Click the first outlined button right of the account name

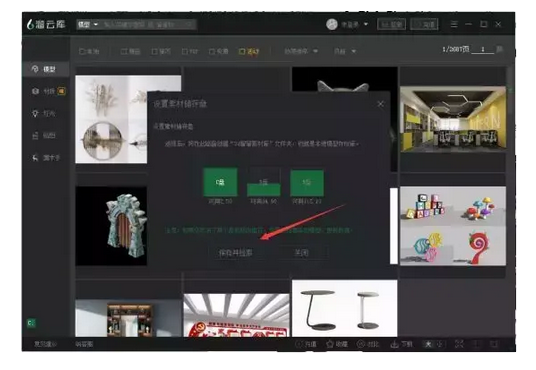click(x=391, y=24)
